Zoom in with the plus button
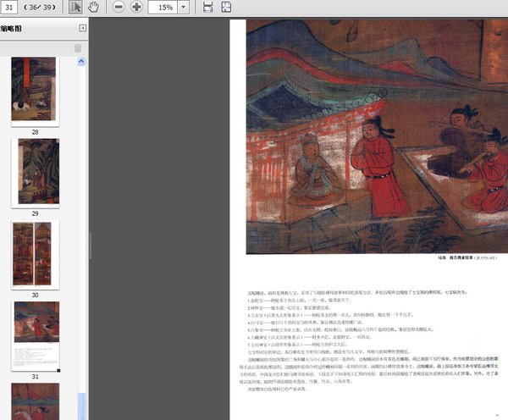The height and width of the screenshot is (420, 508). pos(136,7)
